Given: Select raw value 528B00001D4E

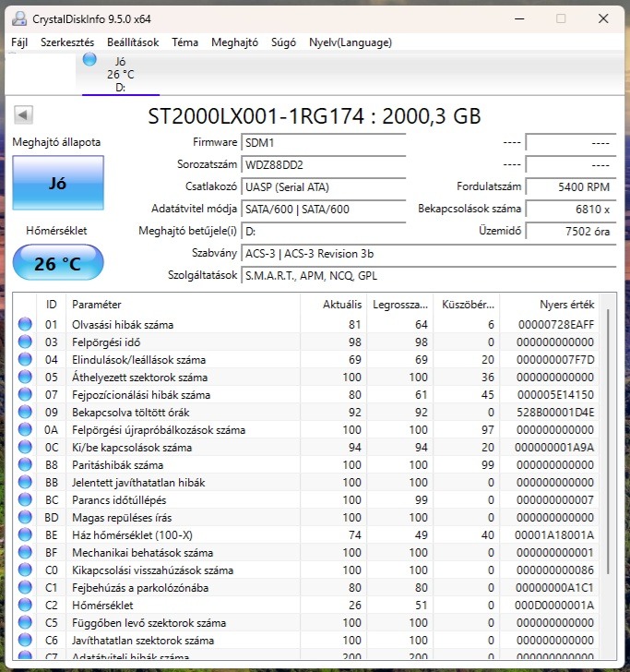Looking at the screenshot, I should [x=555, y=413].
